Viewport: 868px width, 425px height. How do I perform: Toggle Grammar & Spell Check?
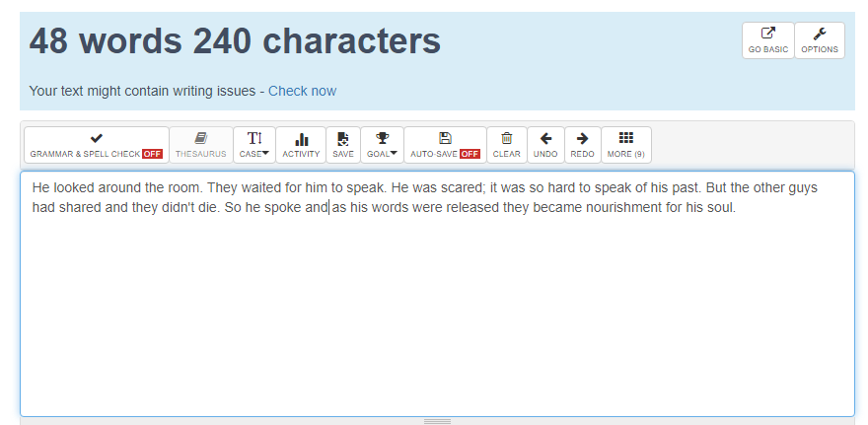(x=97, y=145)
